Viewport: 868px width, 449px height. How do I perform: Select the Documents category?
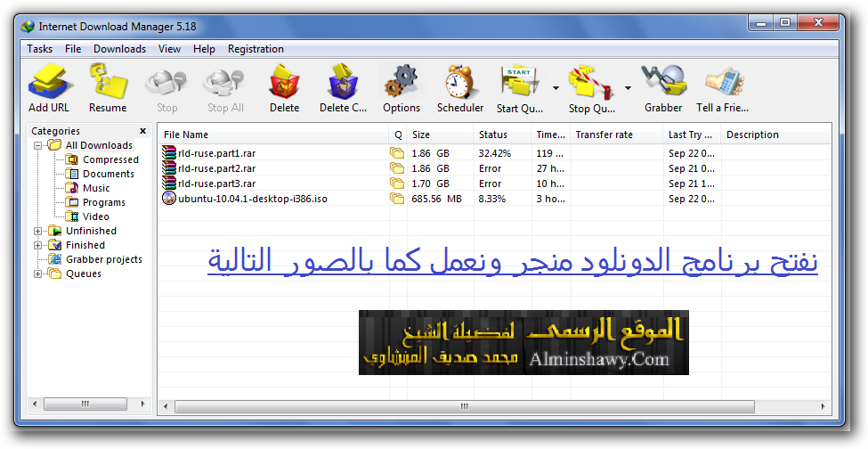click(x=108, y=174)
